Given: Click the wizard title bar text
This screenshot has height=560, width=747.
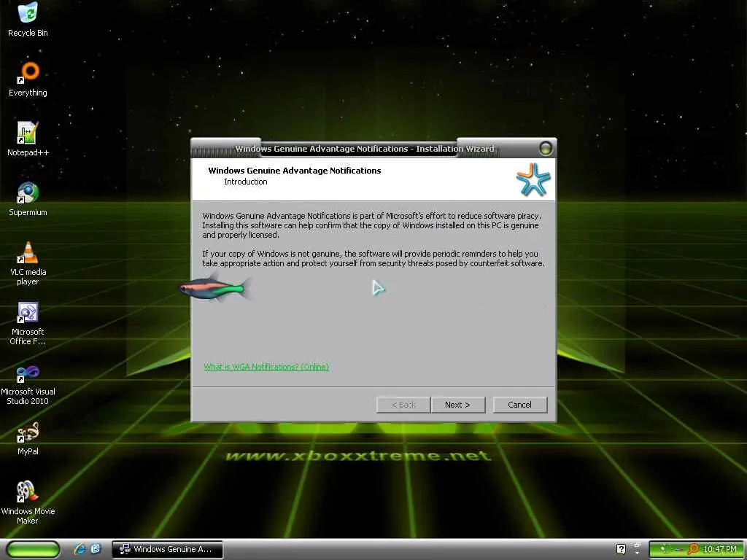Looking at the screenshot, I should tap(365, 149).
